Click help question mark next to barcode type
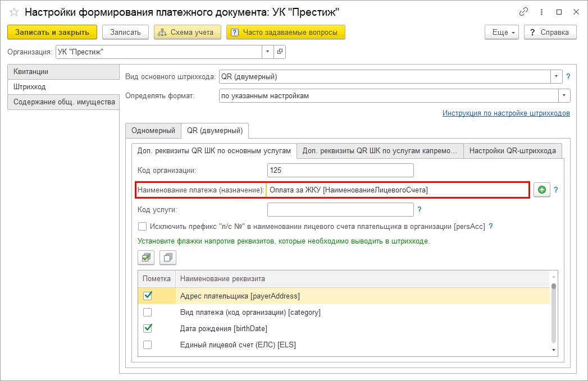 coord(568,76)
